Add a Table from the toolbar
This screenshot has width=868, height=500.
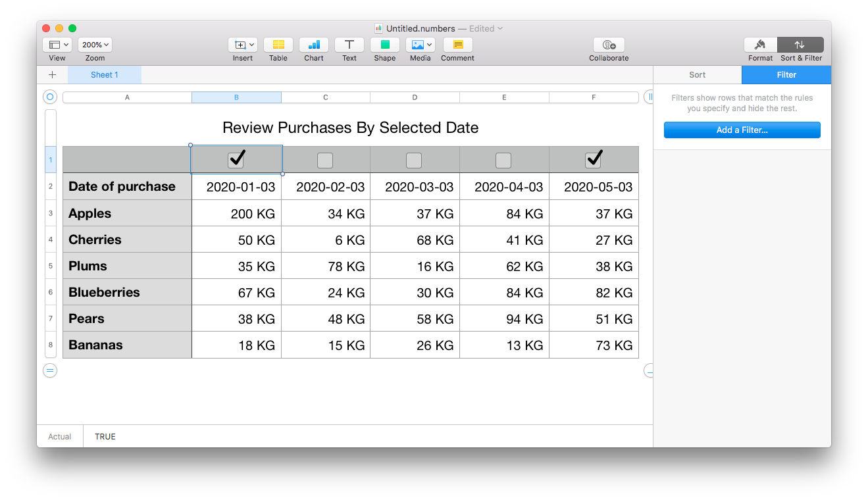[x=278, y=45]
